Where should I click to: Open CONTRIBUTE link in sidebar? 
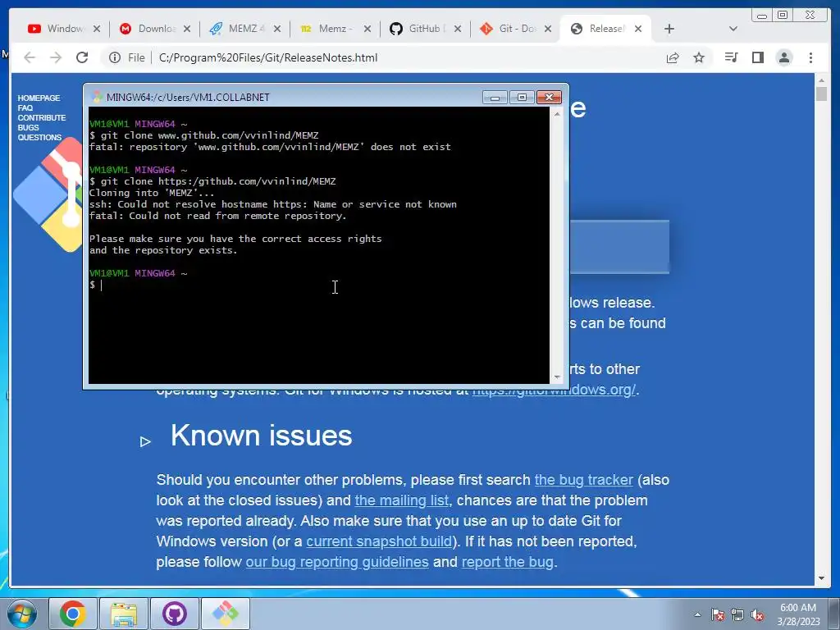[41, 118]
